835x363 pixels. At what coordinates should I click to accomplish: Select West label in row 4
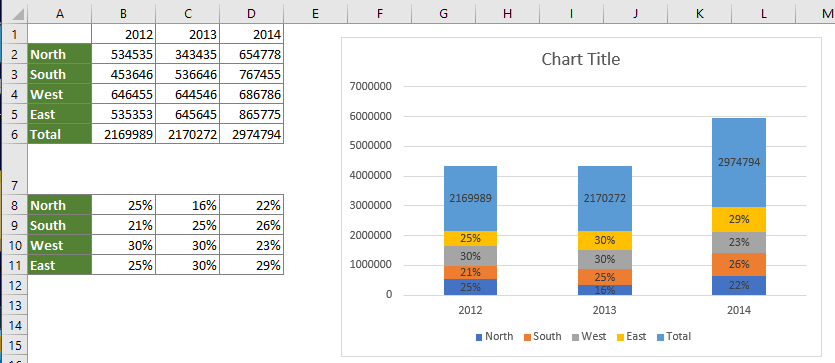coord(60,94)
